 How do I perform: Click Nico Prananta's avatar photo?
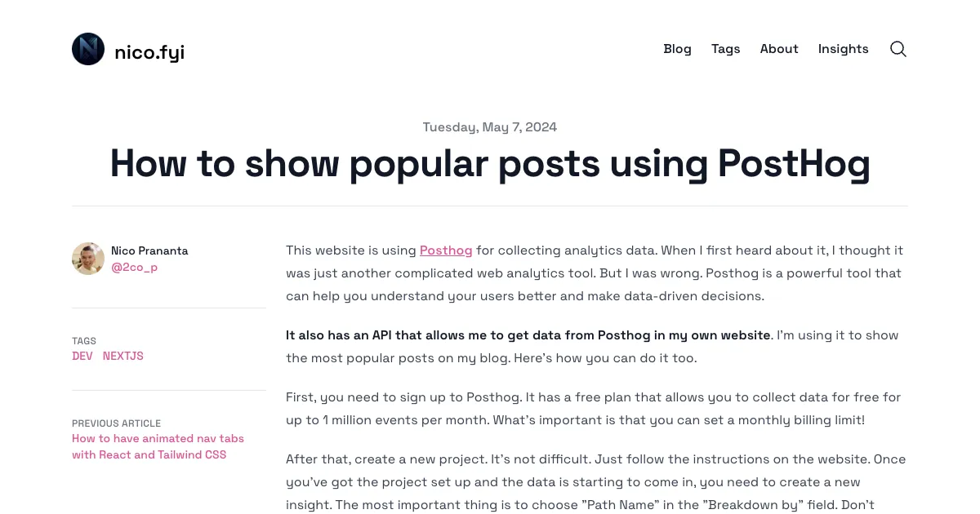click(x=88, y=259)
